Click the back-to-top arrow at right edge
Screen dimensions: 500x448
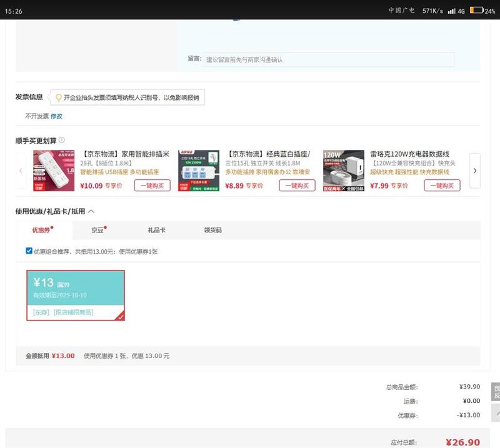(x=495, y=412)
